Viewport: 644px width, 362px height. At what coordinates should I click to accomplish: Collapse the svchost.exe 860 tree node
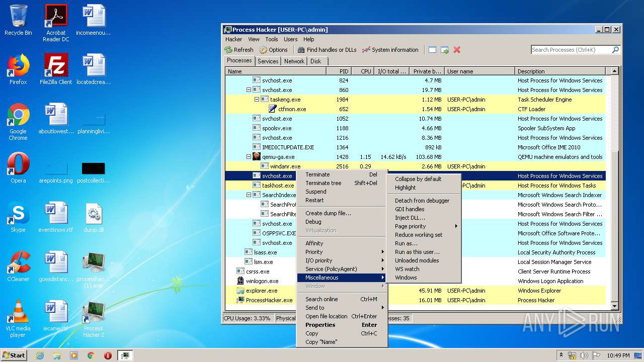pyautogui.click(x=249, y=90)
